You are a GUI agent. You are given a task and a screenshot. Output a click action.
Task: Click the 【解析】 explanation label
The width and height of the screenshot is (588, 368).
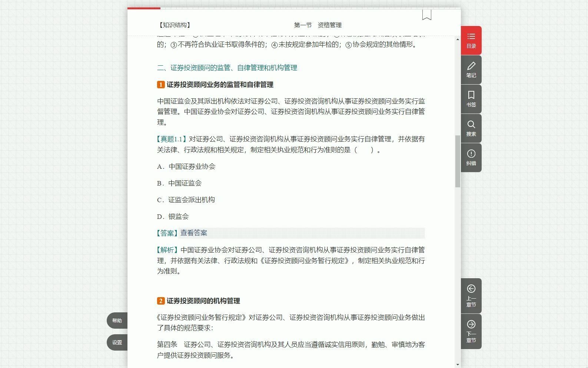tap(167, 250)
